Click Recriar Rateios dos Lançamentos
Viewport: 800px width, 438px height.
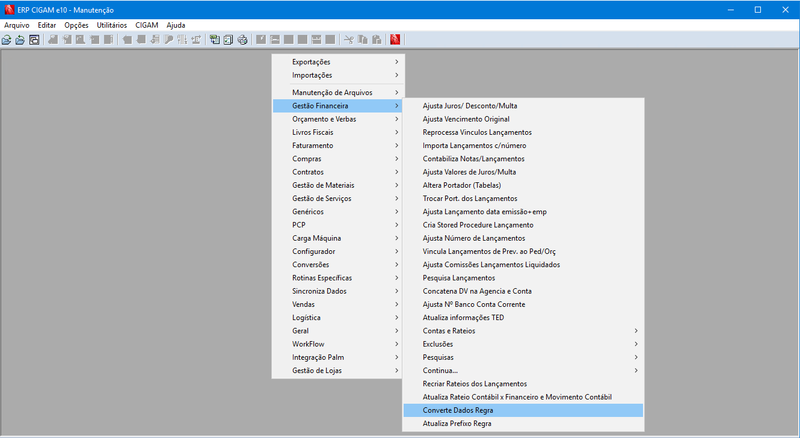click(x=523, y=384)
